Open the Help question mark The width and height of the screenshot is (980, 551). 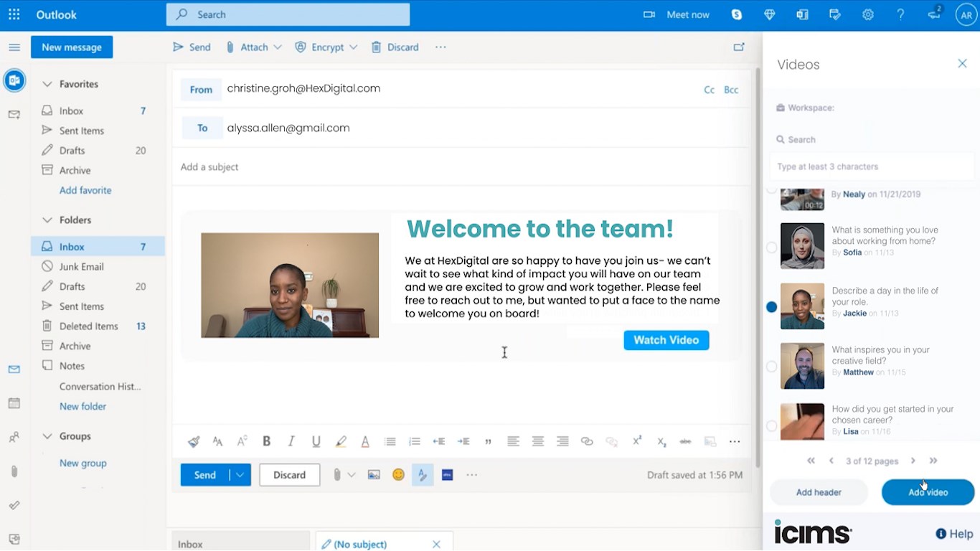pos(900,14)
